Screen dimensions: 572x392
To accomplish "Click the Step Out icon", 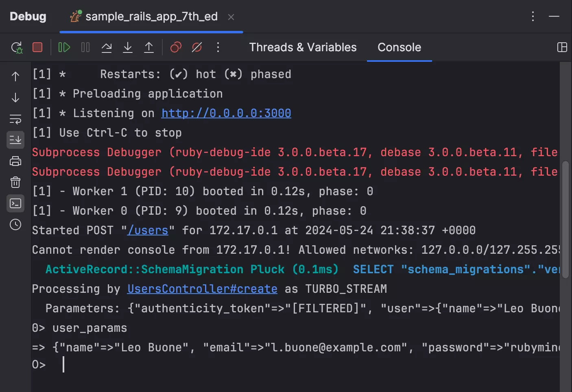I will pos(149,48).
